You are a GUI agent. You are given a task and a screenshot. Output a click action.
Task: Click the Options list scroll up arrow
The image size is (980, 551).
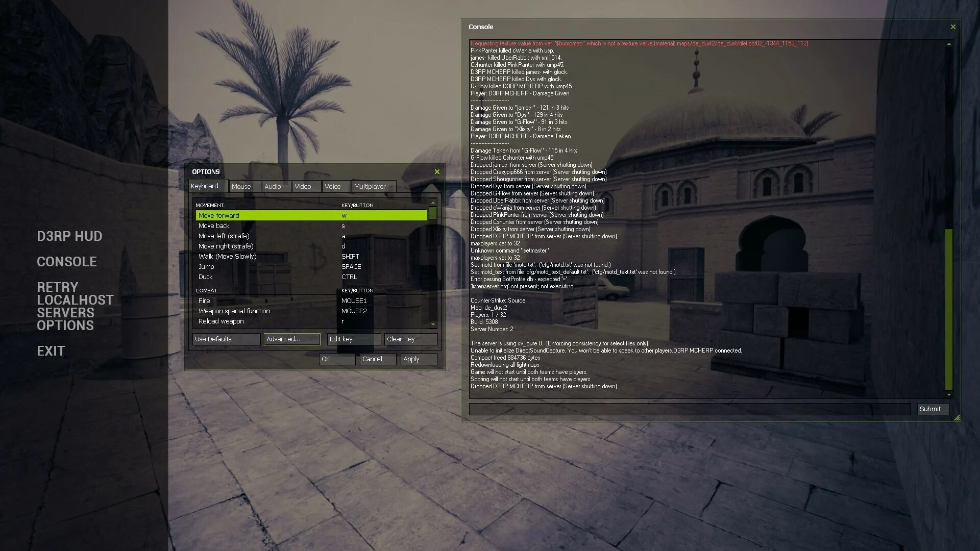click(433, 203)
